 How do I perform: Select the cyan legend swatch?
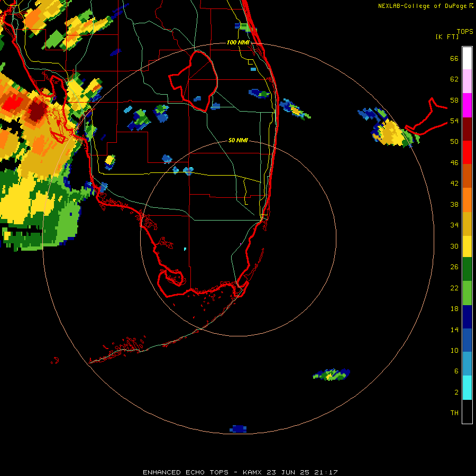(467, 388)
